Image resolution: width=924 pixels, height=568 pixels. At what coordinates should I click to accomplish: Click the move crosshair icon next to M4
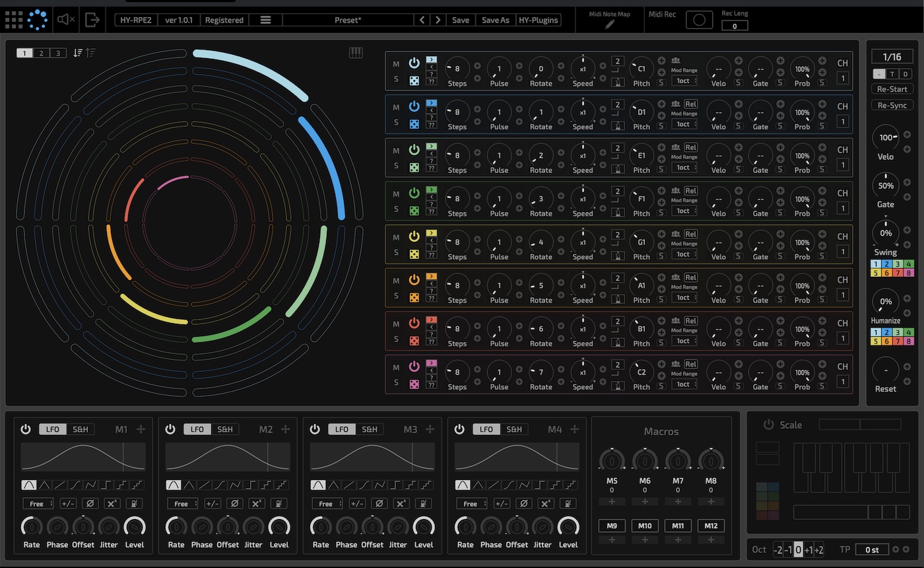click(x=574, y=429)
